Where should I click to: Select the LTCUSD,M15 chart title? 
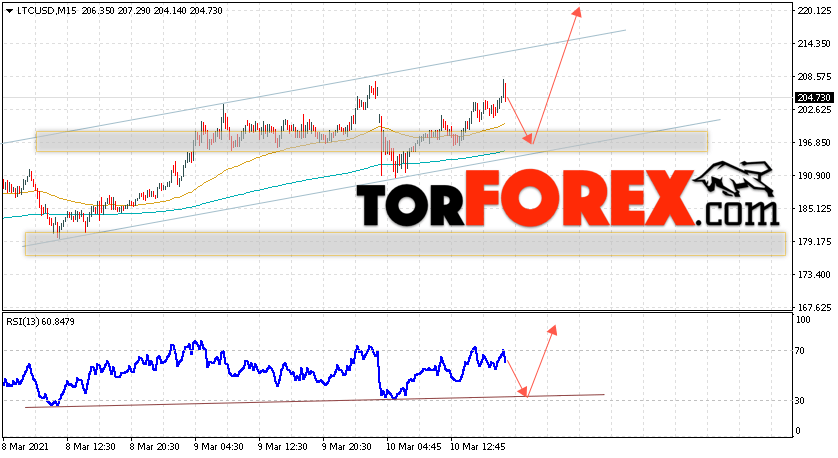(x=46, y=11)
